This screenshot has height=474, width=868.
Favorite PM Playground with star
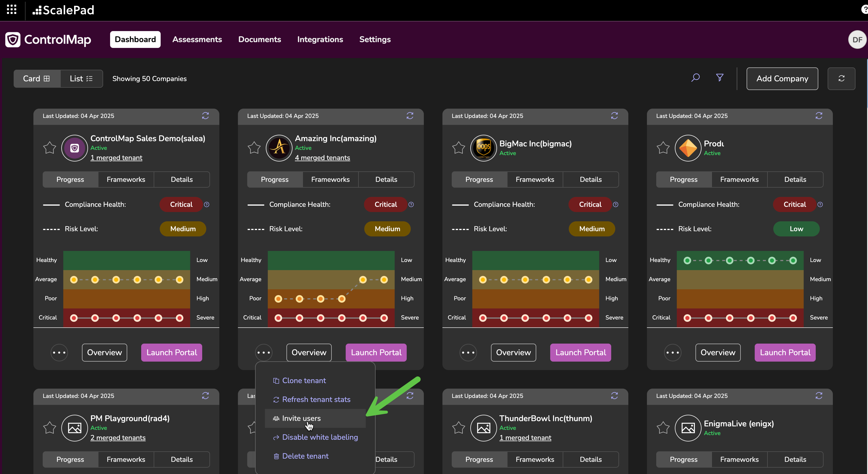point(50,428)
